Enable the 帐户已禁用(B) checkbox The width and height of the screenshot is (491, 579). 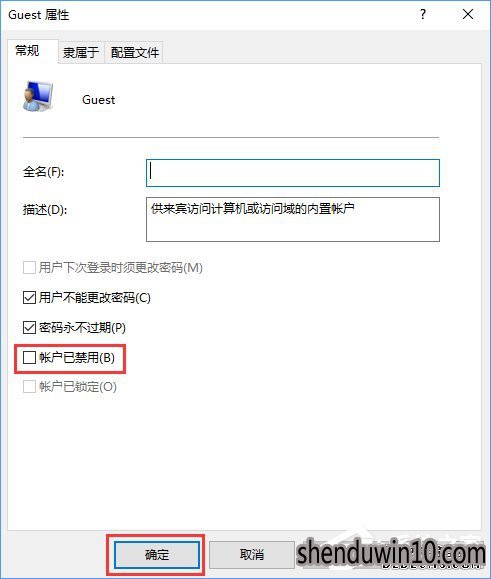pos(29,357)
